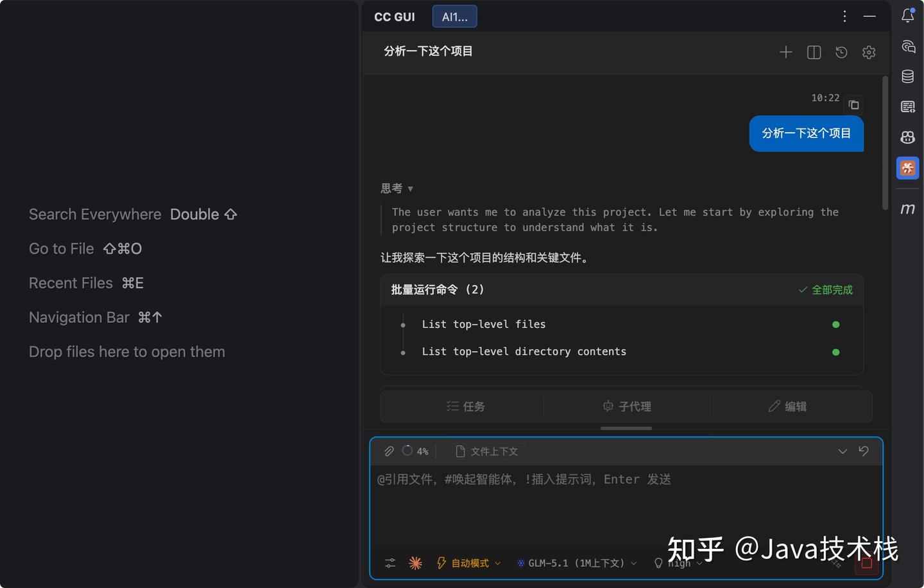Viewport: 924px width, 588px height.
Task: Click 'Search Everywhere' hint in editor area
Action: coord(95,214)
